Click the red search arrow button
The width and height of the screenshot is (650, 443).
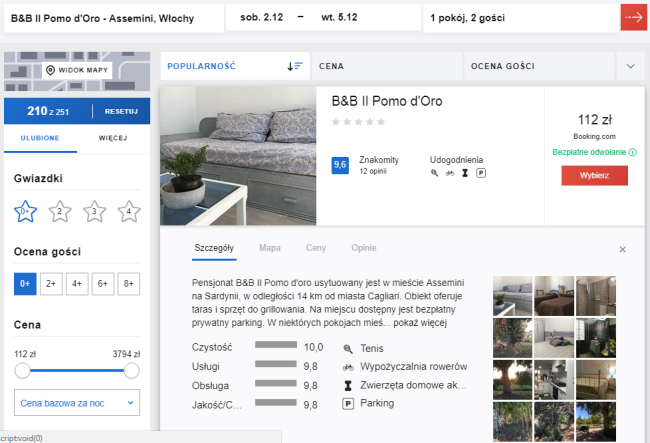[x=633, y=18]
